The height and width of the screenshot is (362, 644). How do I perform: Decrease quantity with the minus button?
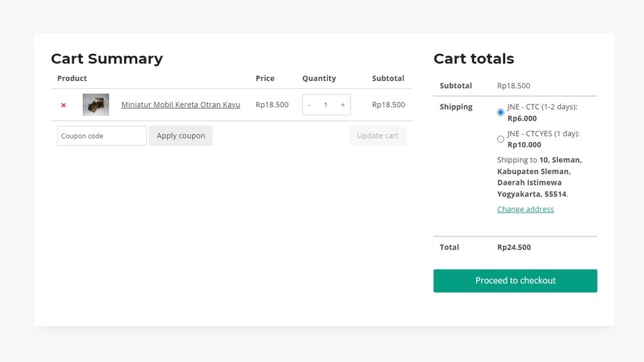click(x=310, y=105)
